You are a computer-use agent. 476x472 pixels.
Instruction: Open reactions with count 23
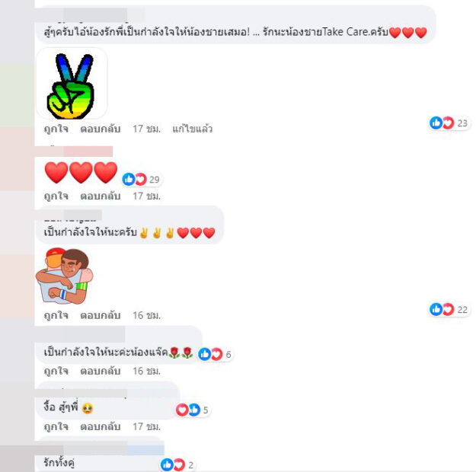coord(449,123)
